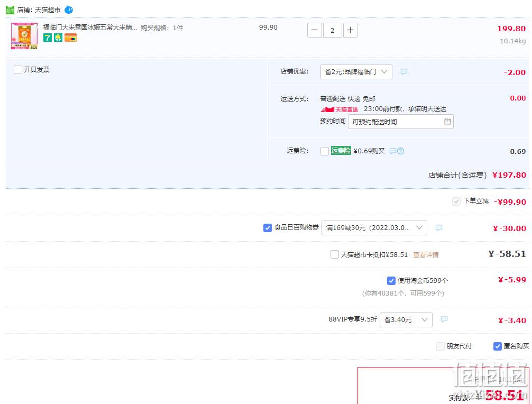532x404 pixels.
Task: Click the orange credit card badge
Action: tap(70, 38)
